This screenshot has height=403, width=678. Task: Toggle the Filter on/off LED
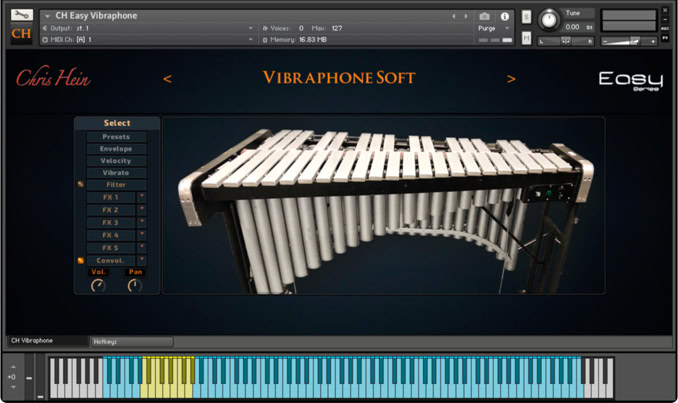point(81,185)
